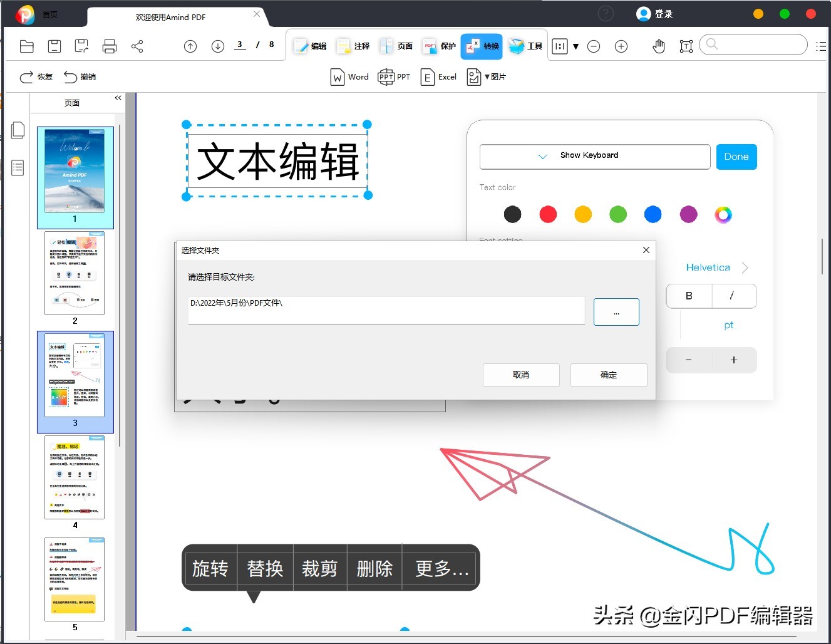Select the 转换 (Convert) tab
Viewport: 831px width, 644px height.
click(x=482, y=46)
